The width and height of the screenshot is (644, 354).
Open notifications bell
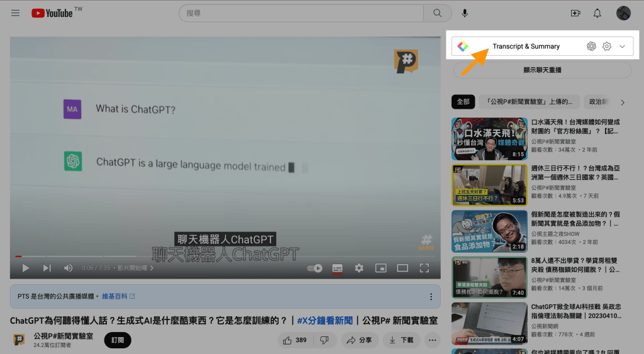(x=597, y=13)
